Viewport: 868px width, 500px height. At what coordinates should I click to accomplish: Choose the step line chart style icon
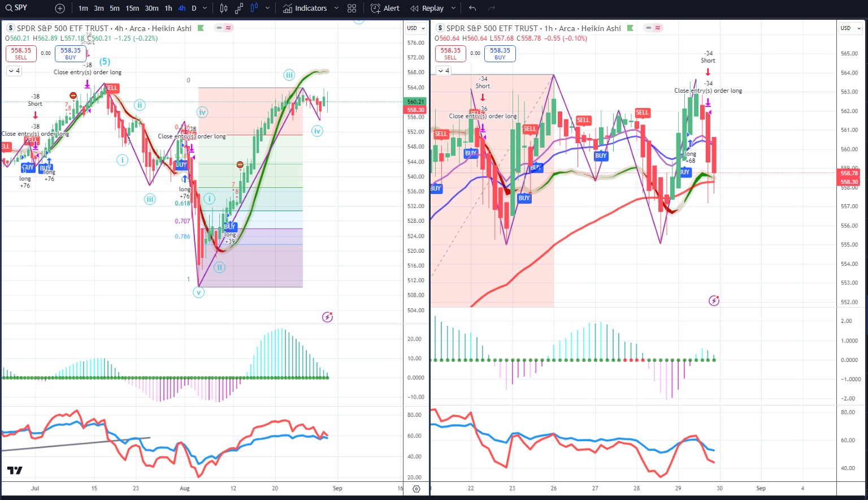point(238,8)
